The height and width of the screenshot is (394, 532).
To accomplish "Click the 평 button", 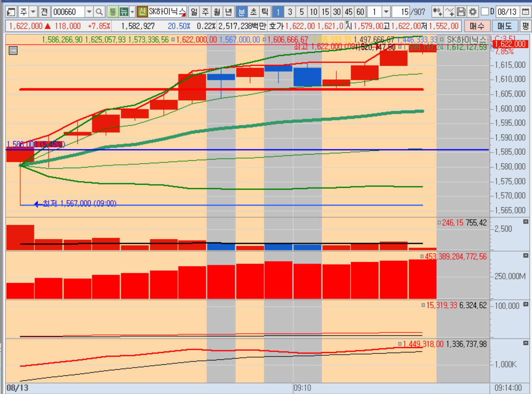I will pyautogui.click(x=525, y=26).
